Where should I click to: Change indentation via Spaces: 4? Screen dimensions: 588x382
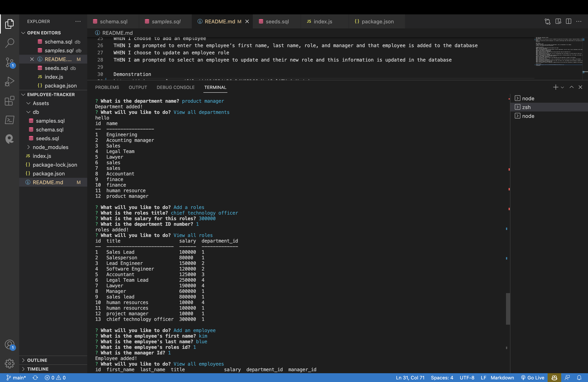442,378
